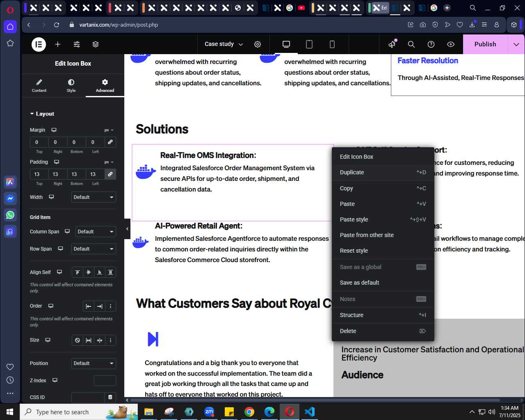
Task: Open custom Size options
Action: point(110,340)
